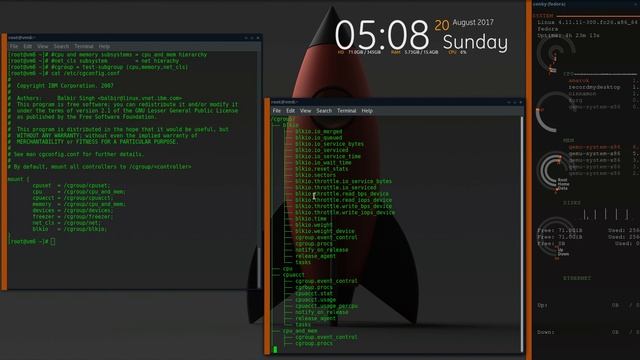Click the blkio.throttle.write_bps_device line
The image size is (640, 360).
click(344, 206)
